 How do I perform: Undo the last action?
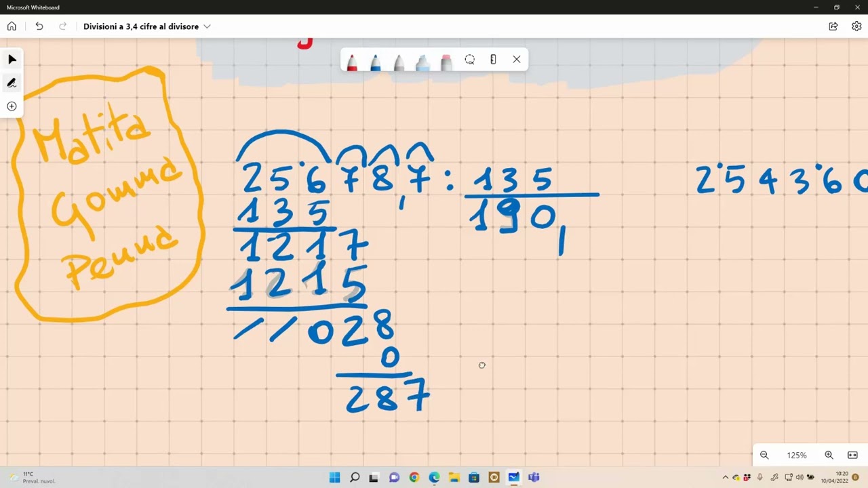tap(39, 26)
